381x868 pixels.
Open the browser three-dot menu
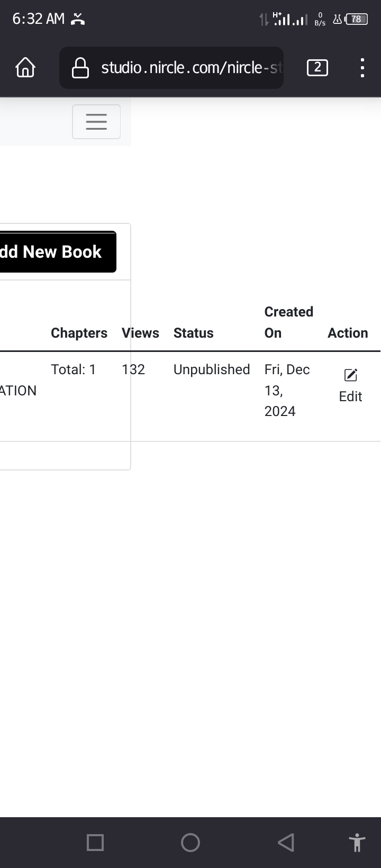click(362, 68)
